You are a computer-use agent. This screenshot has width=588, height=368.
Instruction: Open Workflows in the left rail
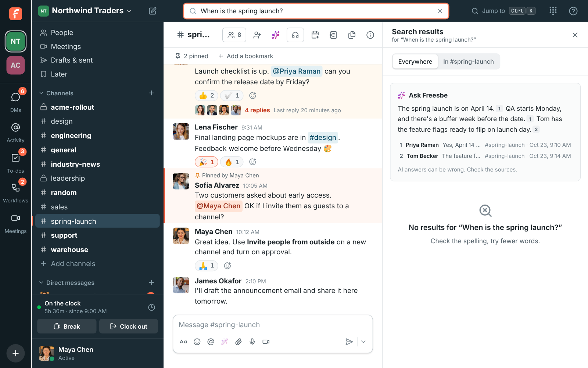(15, 192)
